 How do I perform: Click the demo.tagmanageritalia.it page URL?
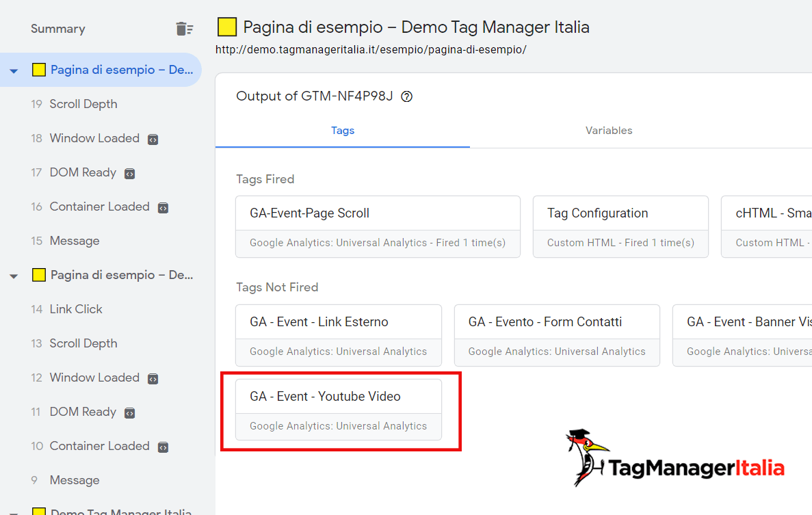tap(371, 50)
